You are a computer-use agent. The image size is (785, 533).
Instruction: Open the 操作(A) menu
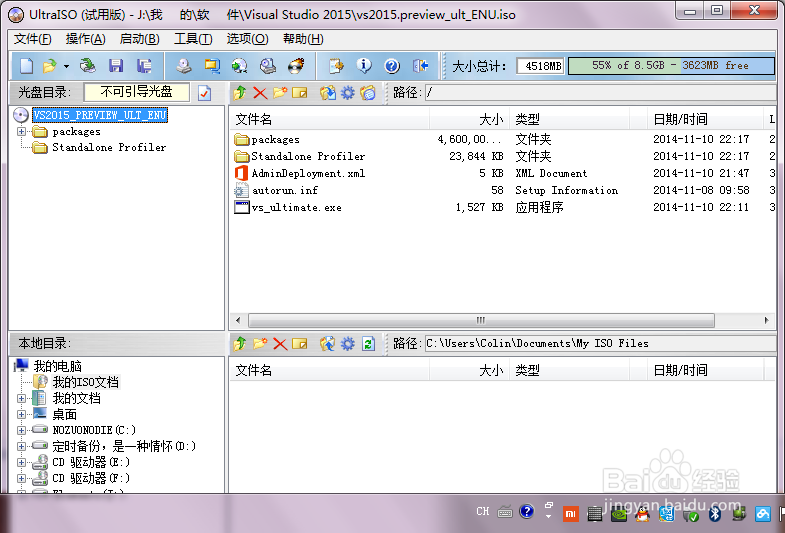click(x=86, y=39)
